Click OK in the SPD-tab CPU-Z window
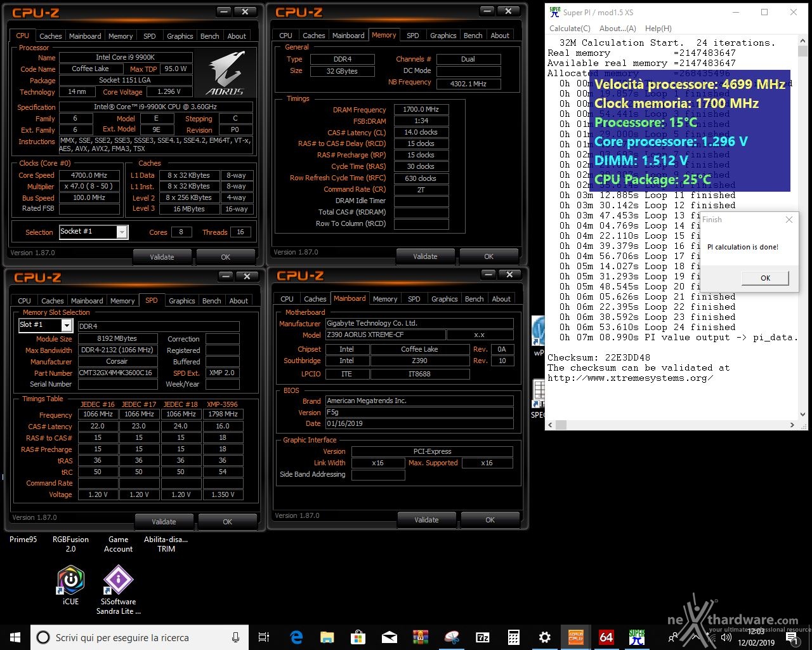Image resolution: width=812 pixels, height=650 pixels. (227, 522)
